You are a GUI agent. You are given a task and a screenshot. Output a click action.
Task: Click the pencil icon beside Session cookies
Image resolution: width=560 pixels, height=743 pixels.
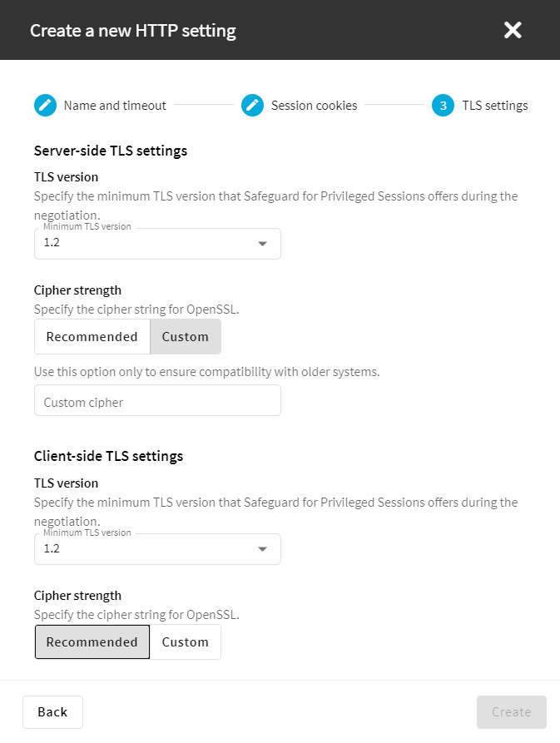pyautogui.click(x=252, y=106)
